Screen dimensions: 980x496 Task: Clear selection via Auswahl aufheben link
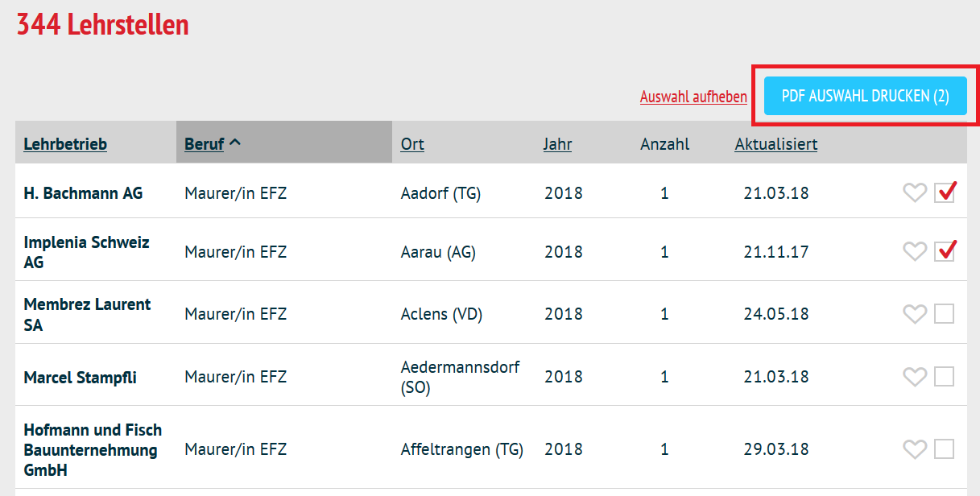click(693, 97)
